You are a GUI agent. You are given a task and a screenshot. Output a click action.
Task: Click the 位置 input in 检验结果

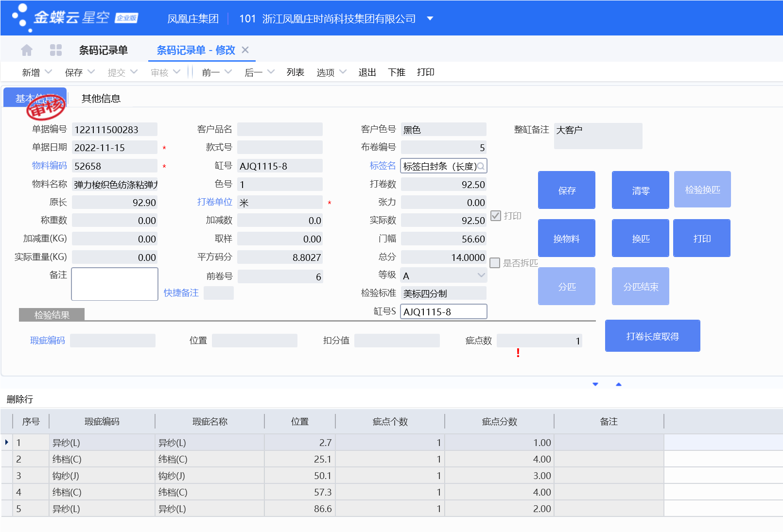point(255,341)
